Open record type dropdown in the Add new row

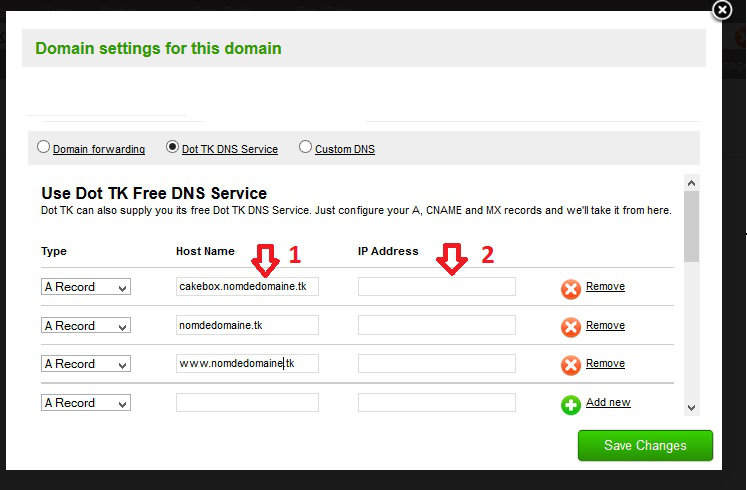coord(86,403)
